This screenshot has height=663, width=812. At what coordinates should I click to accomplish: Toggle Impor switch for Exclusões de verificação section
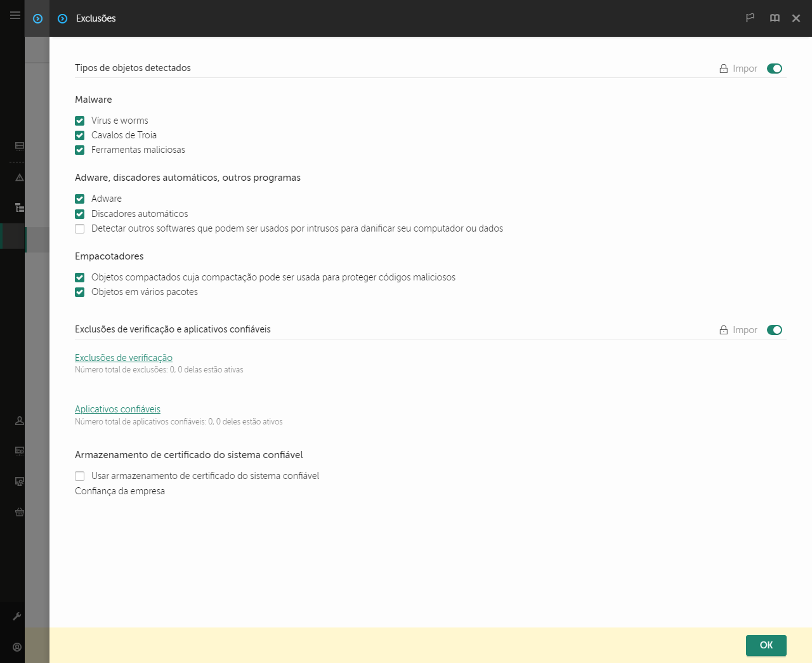[x=774, y=330]
